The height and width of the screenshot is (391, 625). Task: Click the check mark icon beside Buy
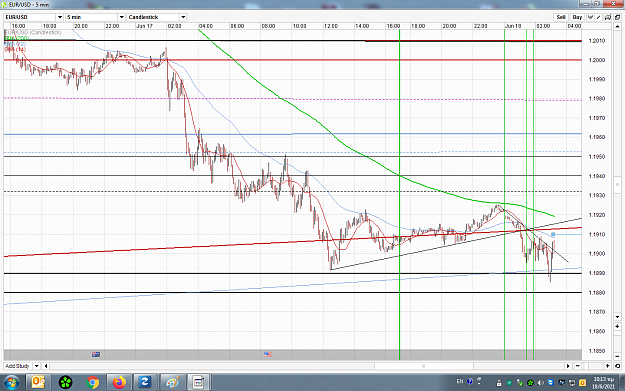(x=590, y=17)
